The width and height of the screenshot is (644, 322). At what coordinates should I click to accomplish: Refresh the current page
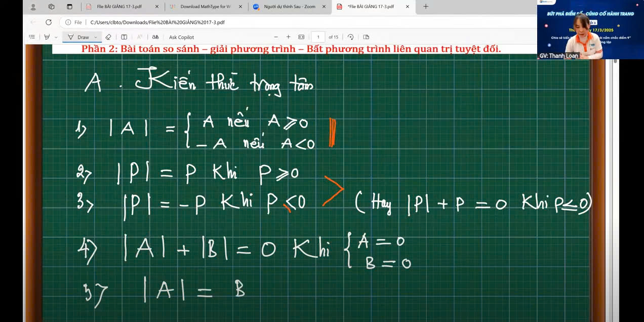pyautogui.click(x=49, y=22)
